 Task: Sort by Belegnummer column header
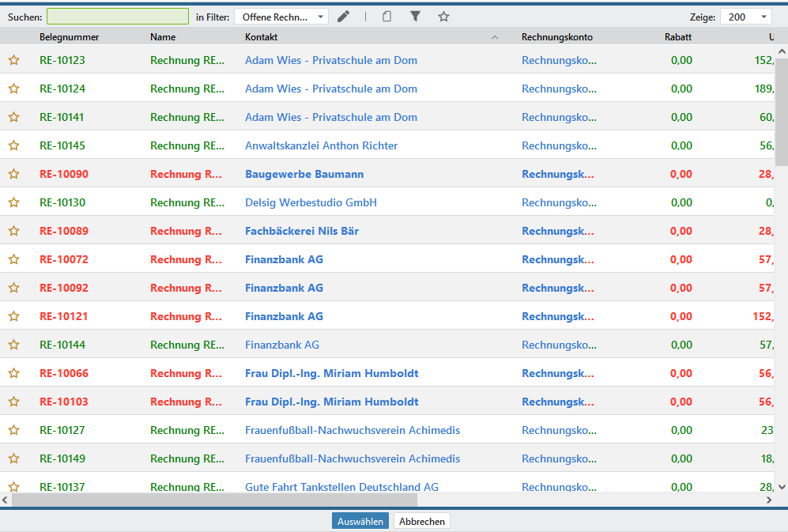[69, 37]
